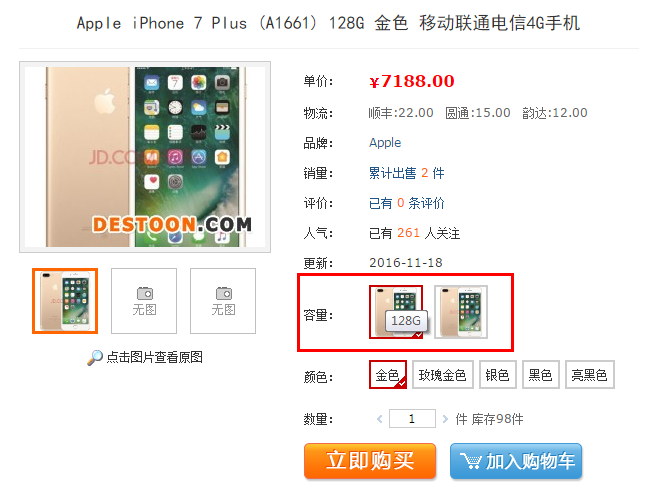The height and width of the screenshot is (490, 657).
Task: Open the 累计出售 2 件 sales link
Action: (x=406, y=173)
